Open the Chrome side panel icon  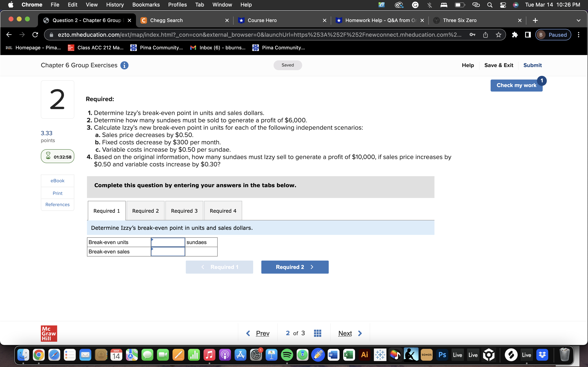pyautogui.click(x=528, y=35)
